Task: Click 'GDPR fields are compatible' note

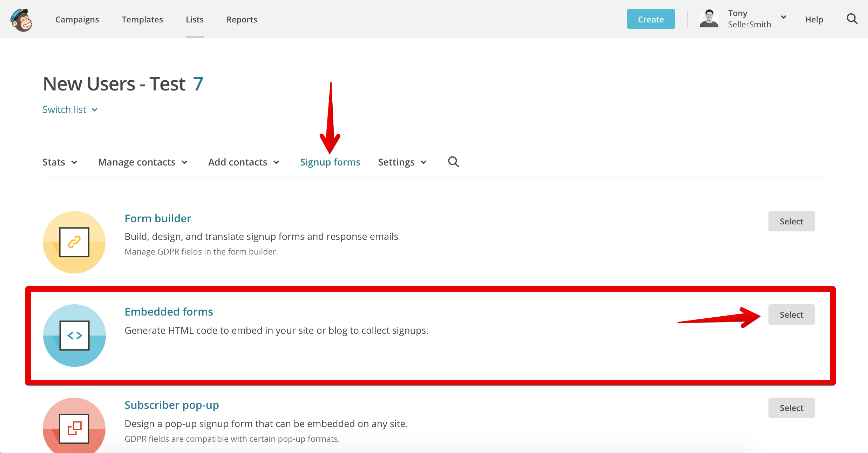Action: (232, 439)
